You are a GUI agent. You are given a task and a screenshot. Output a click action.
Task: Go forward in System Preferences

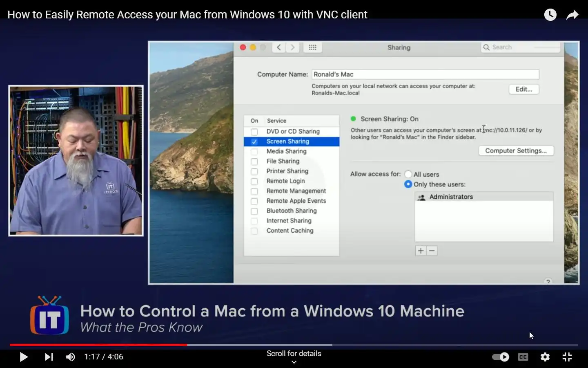click(x=292, y=47)
